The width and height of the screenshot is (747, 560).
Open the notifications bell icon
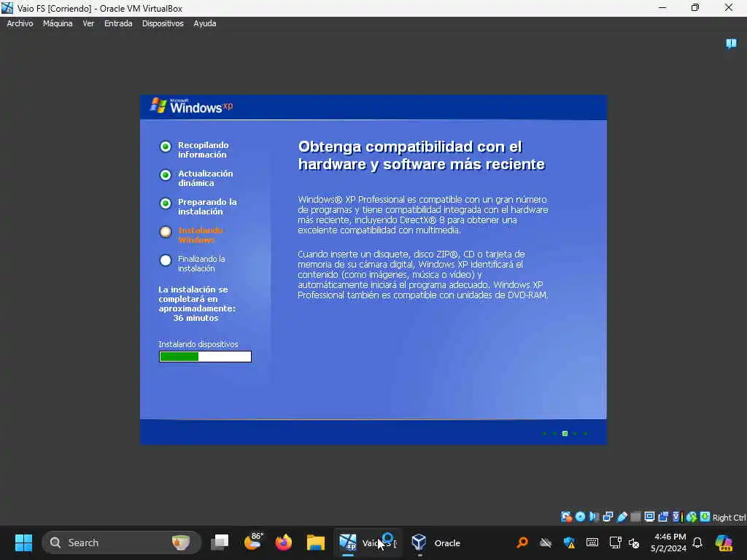point(697,542)
